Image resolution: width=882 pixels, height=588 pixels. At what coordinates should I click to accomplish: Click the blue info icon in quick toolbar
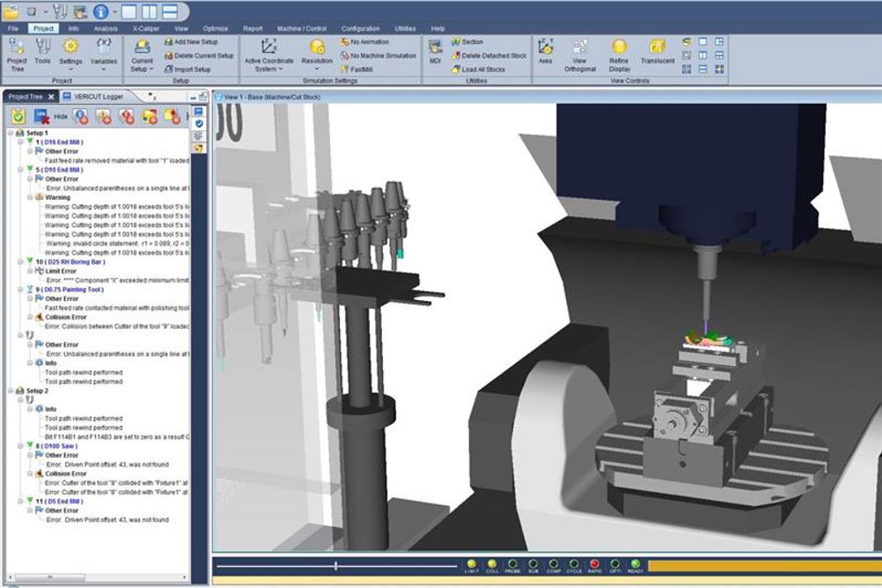[x=100, y=11]
